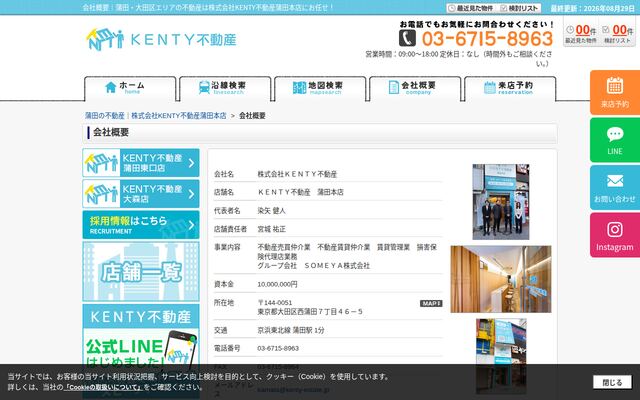Open 最近見た物件 link in top bar
640x400 pixels.
coord(471,8)
